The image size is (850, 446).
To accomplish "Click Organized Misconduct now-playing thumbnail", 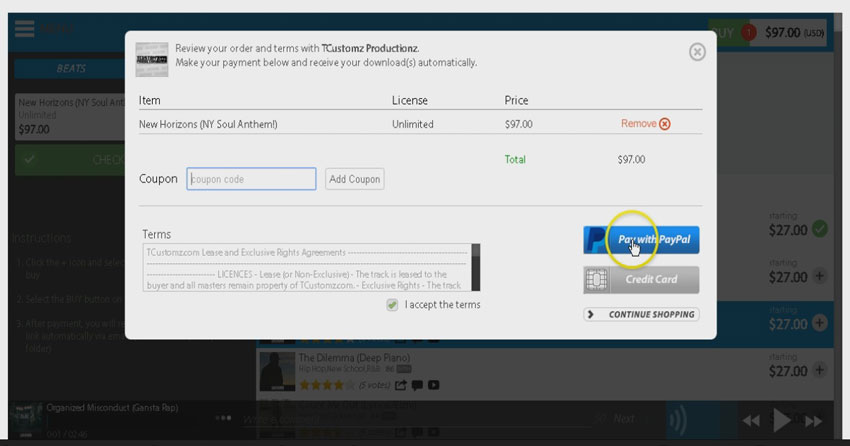I will [x=25, y=420].
